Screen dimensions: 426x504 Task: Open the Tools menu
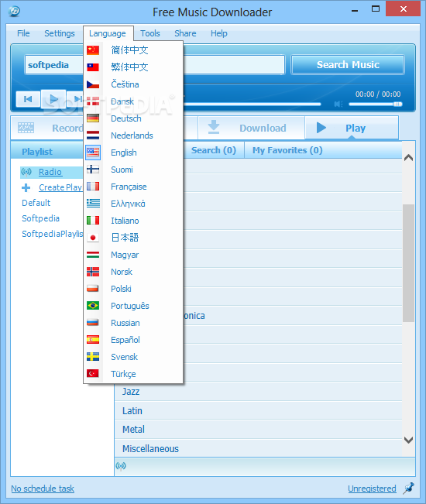[x=150, y=33]
